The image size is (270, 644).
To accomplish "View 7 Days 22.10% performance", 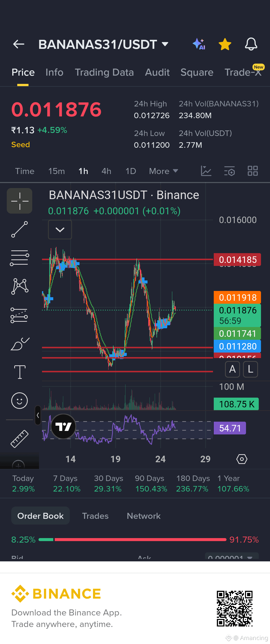I will coord(66,484).
